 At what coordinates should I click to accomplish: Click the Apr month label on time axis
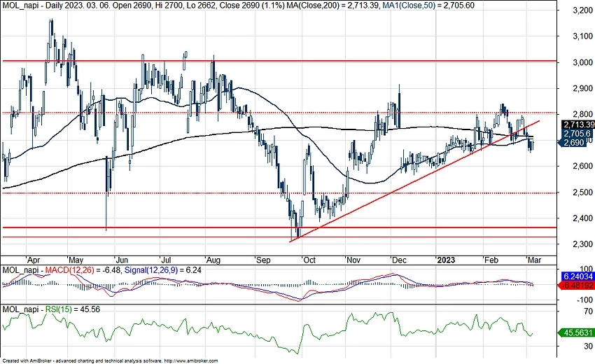coord(34,260)
